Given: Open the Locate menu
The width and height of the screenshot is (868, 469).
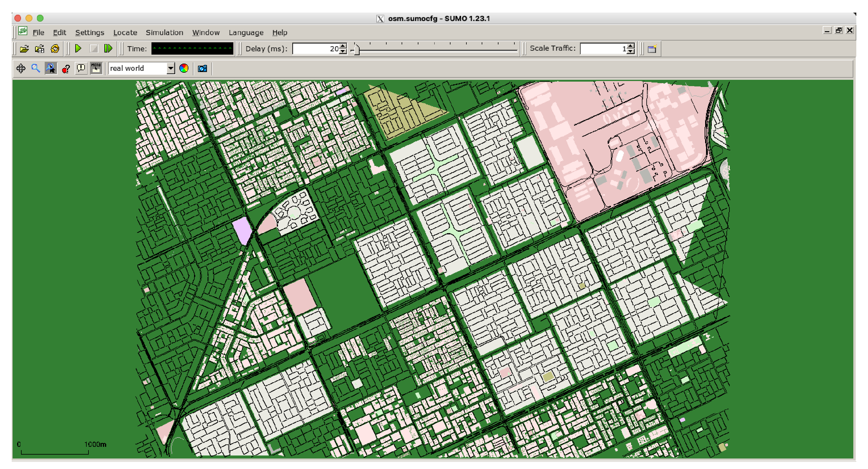Looking at the screenshot, I should pos(125,33).
